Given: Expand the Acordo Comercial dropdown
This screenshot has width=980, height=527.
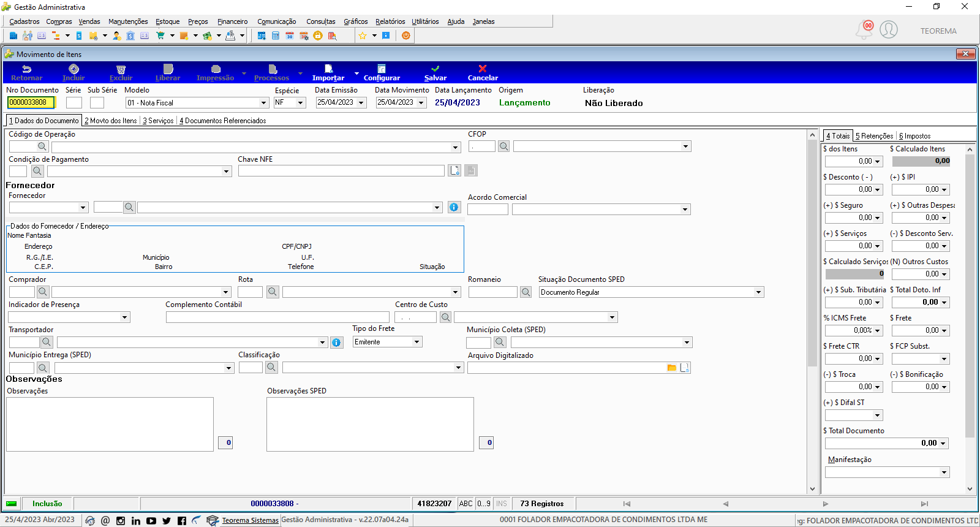Looking at the screenshot, I should point(685,210).
